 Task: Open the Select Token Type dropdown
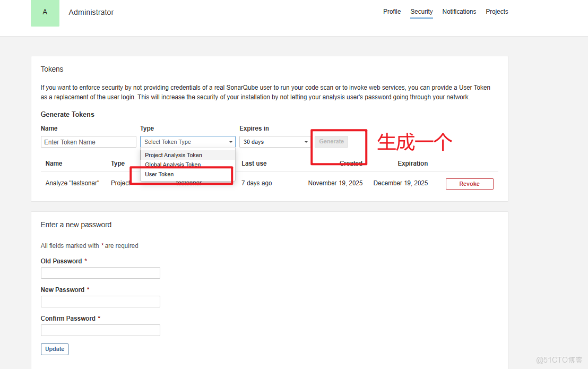[187, 142]
